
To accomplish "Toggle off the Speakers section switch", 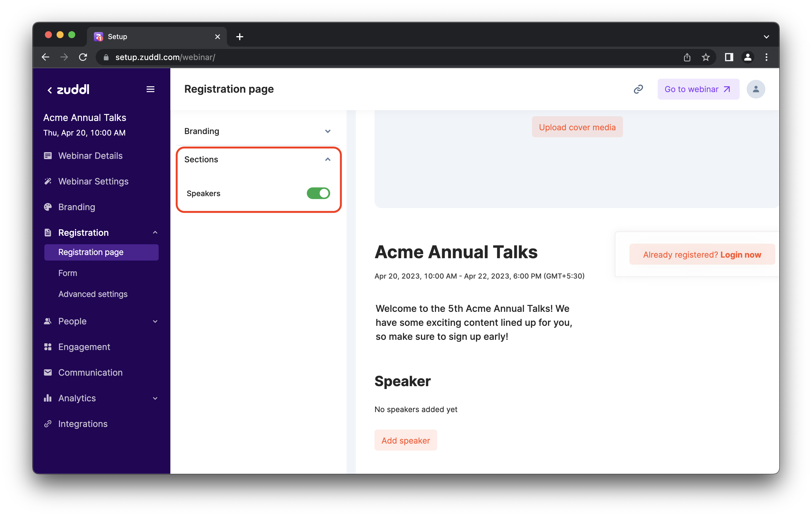I will click(318, 194).
